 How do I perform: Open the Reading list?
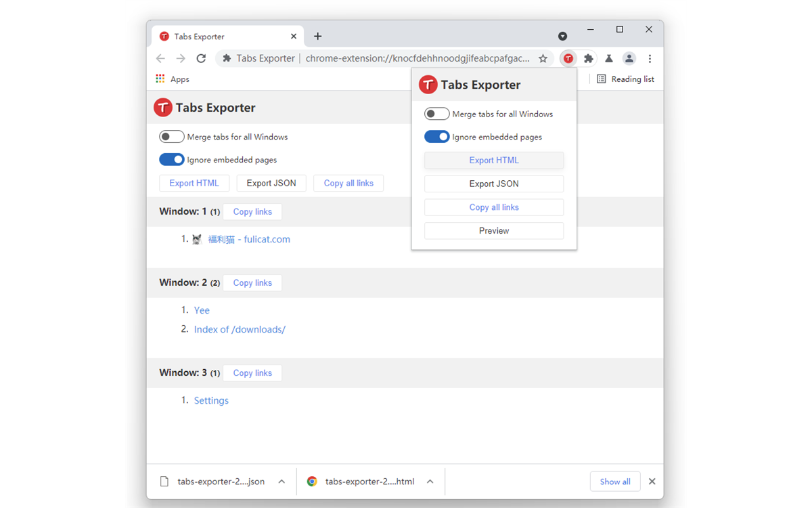(625, 79)
